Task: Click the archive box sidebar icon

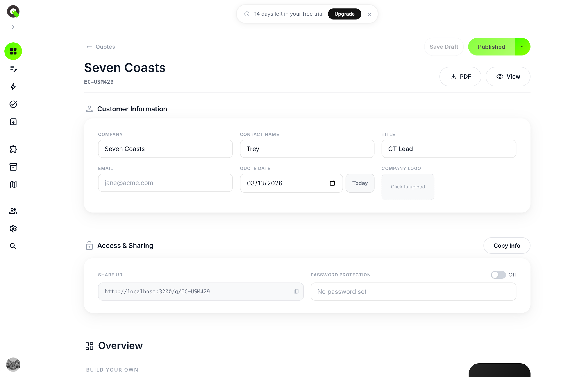Action: point(13,167)
